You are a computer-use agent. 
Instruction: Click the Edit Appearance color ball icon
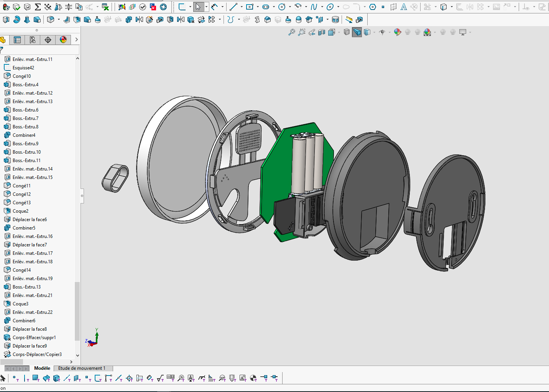click(x=398, y=32)
